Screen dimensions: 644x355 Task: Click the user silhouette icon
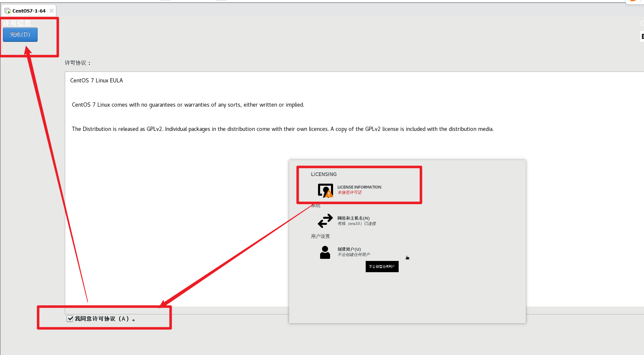[325, 252]
